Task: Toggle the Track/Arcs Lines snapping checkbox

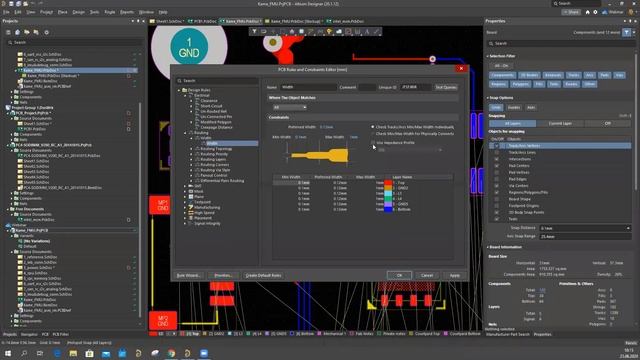Action: tap(497, 152)
